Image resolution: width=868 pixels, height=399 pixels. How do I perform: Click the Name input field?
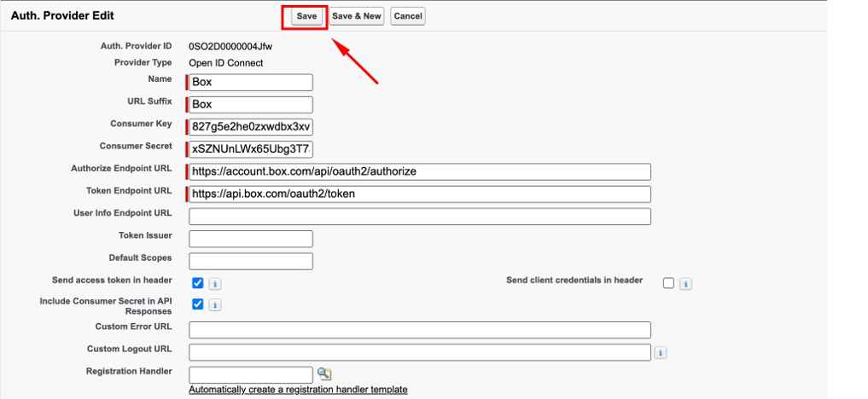(251, 83)
